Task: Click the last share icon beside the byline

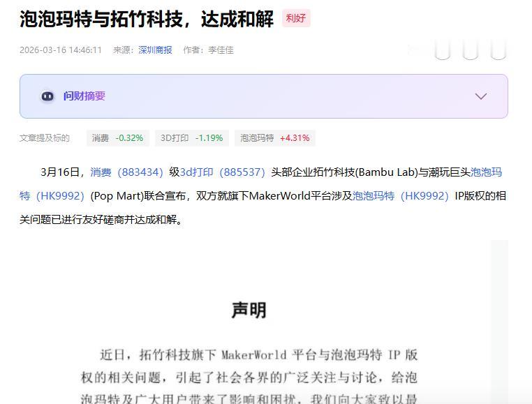Action: pyautogui.click(x=498, y=50)
